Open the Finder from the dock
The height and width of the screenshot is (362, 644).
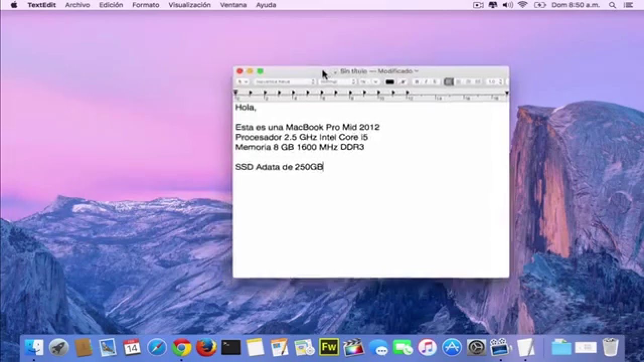click(35, 347)
